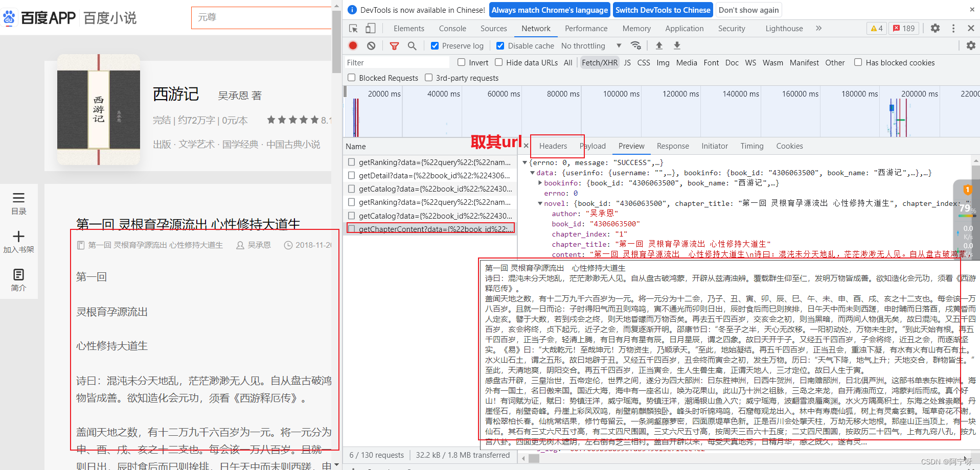The image size is (980, 470).
Task: Close the request details pane
Action: [x=526, y=146]
